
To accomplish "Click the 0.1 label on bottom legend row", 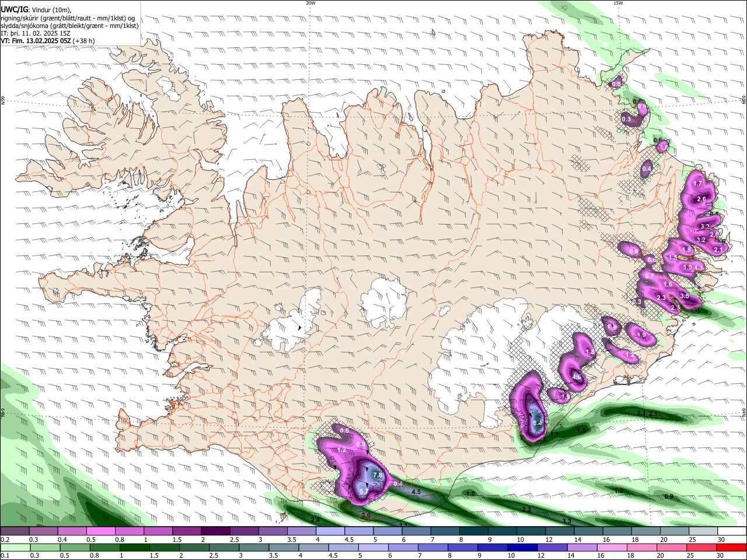I will pos(5,556).
